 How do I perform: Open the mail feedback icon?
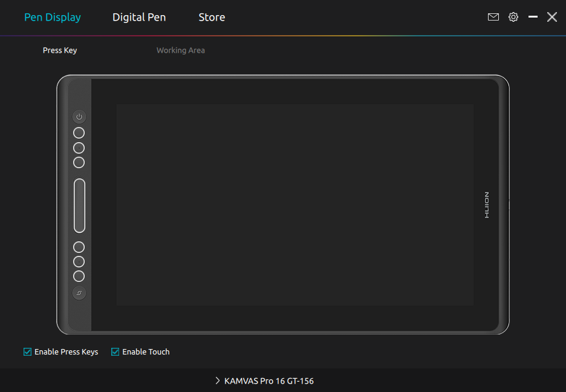point(493,17)
